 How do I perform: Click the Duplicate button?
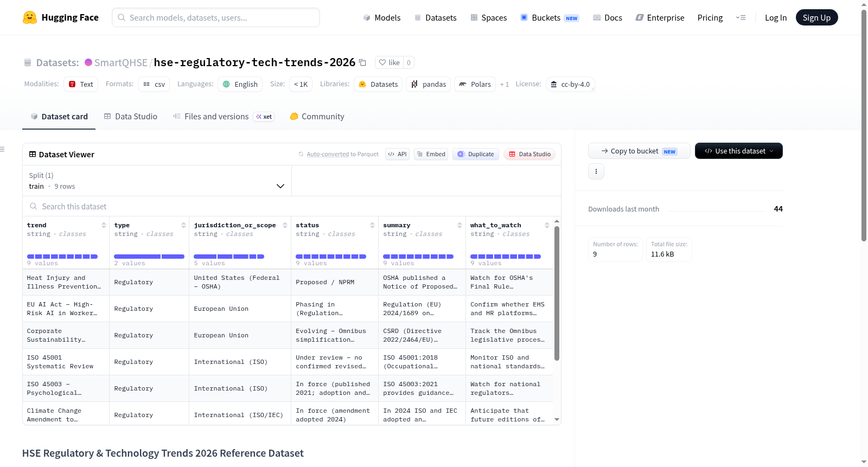476,154
